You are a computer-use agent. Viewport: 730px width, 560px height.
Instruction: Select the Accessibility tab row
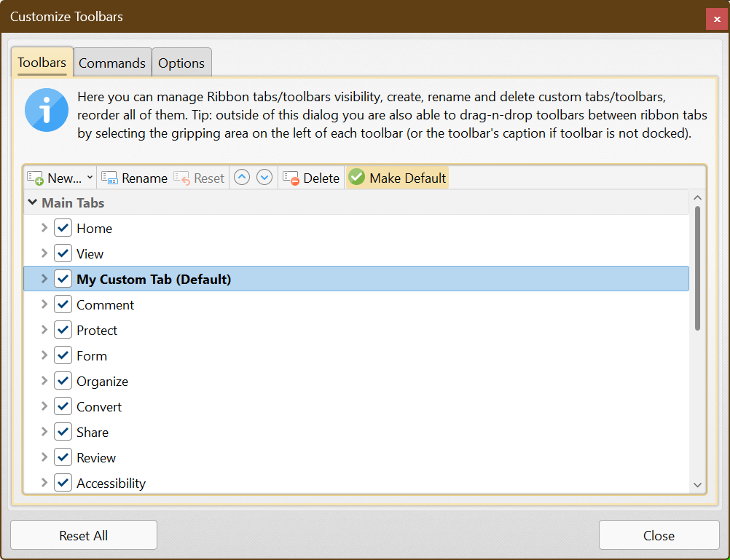coord(111,484)
